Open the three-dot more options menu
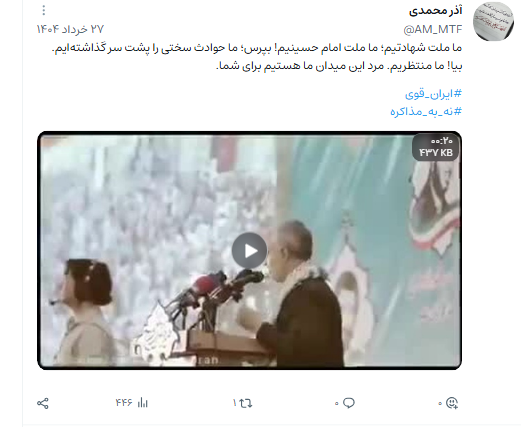Viewport: 521px width, 427px height. pos(44,11)
